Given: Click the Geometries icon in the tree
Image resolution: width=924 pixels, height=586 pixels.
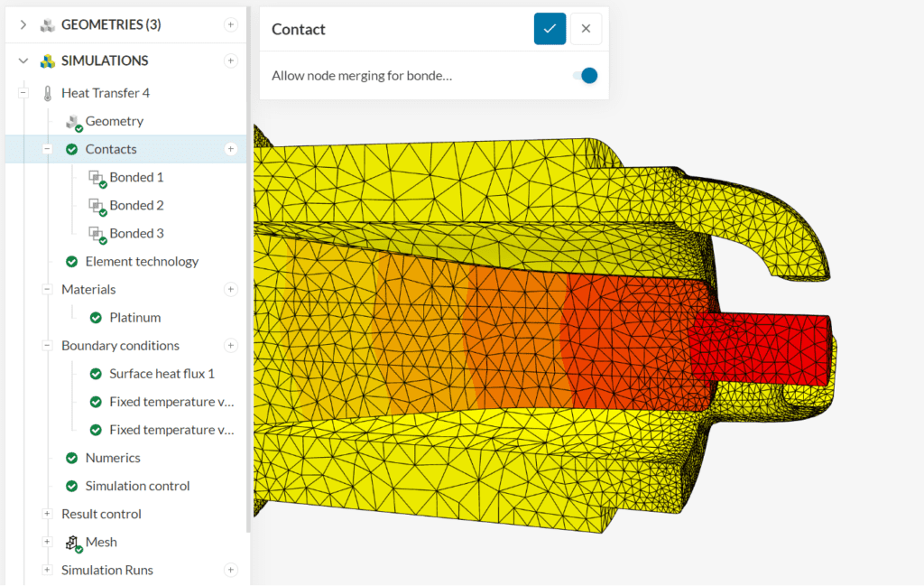Looking at the screenshot, I should click(45, 24).
